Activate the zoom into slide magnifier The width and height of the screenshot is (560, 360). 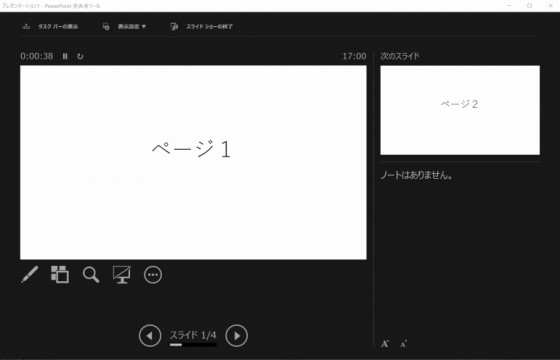click(91, 275)
